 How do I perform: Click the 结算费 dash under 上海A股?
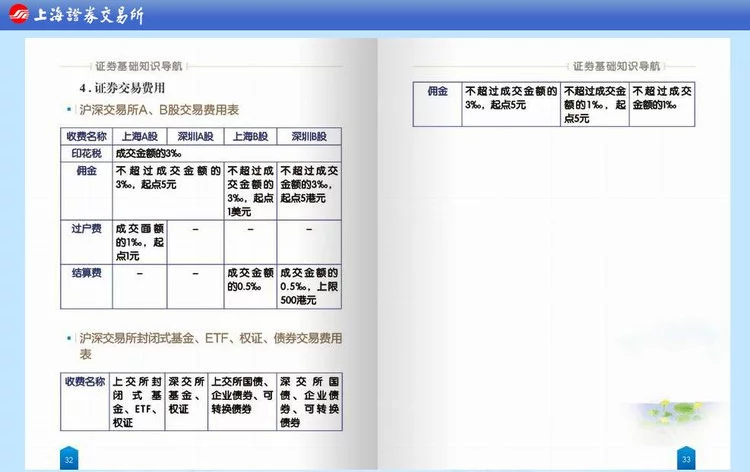click(140, 274)
